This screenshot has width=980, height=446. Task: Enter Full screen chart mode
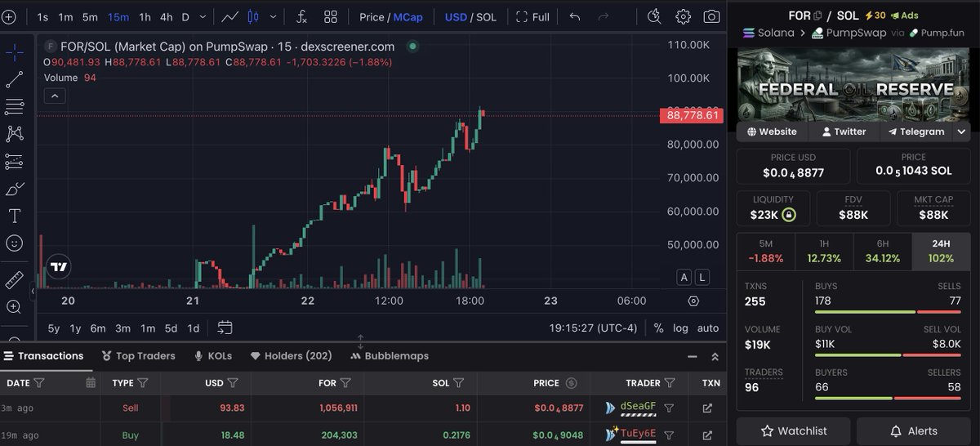(x=532, y=16)
